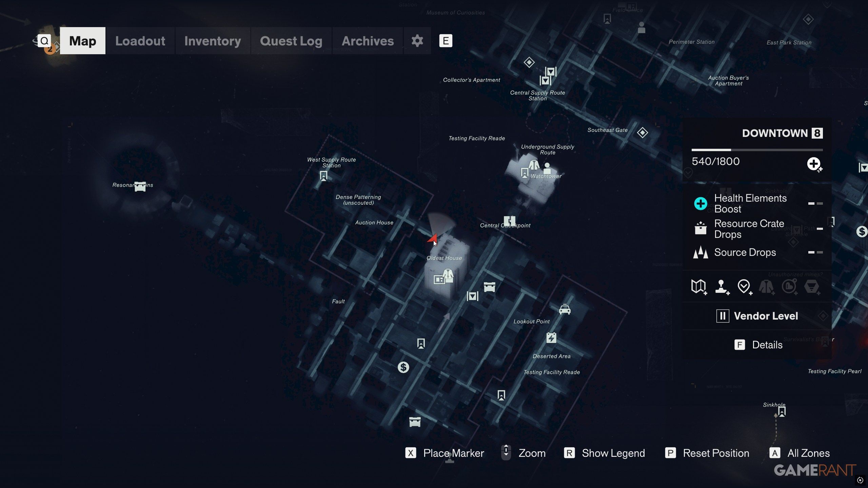The height and width of the screenshot is (488, 868).
Task: Select the dollar vendor marker downtown
Action: click(403, 367)
